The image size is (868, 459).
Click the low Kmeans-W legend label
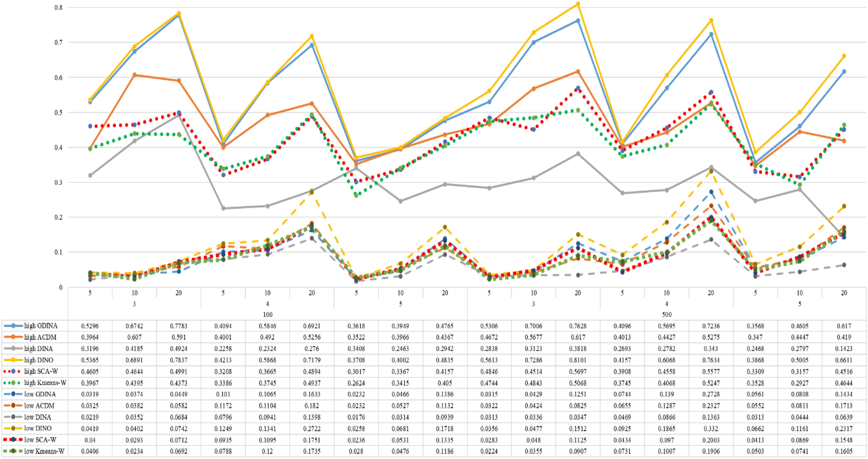[x=44, y=451]
